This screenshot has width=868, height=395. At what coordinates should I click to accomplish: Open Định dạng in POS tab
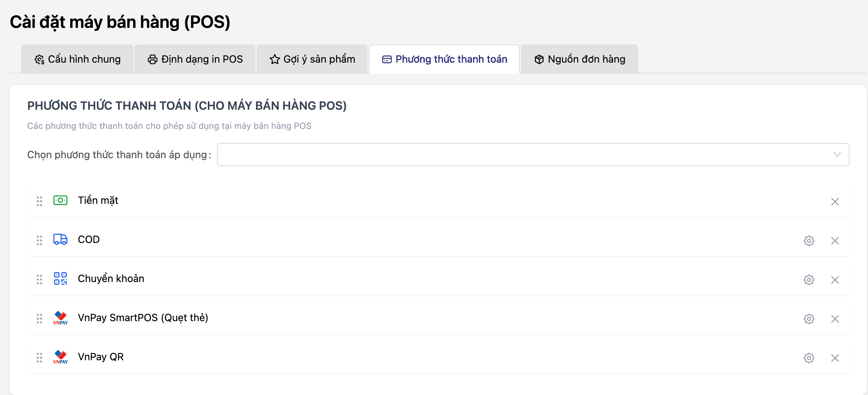(195, 59)
